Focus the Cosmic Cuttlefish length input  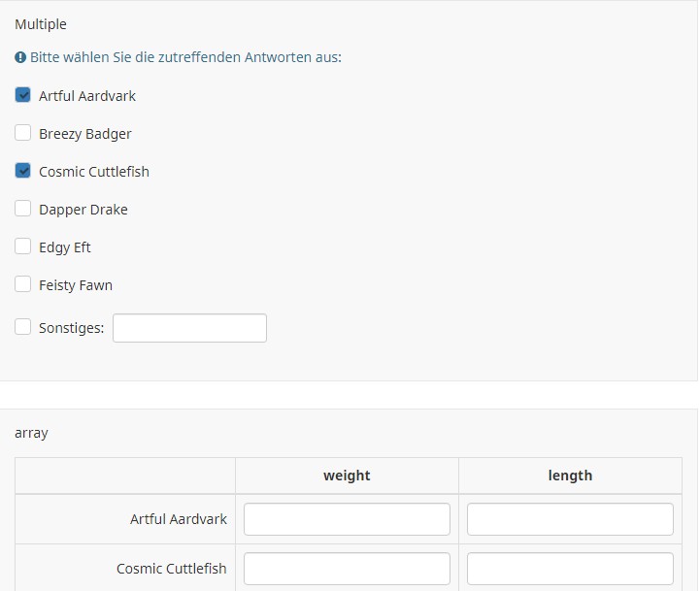pyautogui.click(x=570, y=569)
